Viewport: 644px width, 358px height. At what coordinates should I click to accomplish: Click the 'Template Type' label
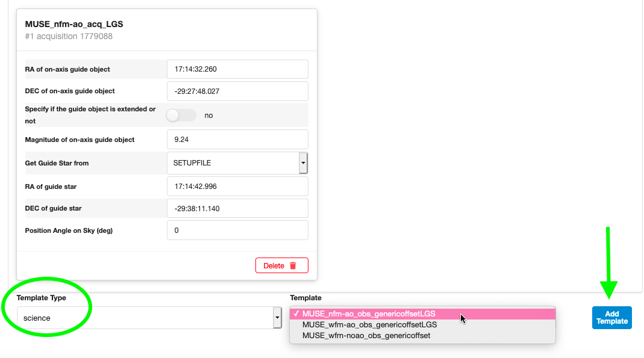(x=41, y=298)
